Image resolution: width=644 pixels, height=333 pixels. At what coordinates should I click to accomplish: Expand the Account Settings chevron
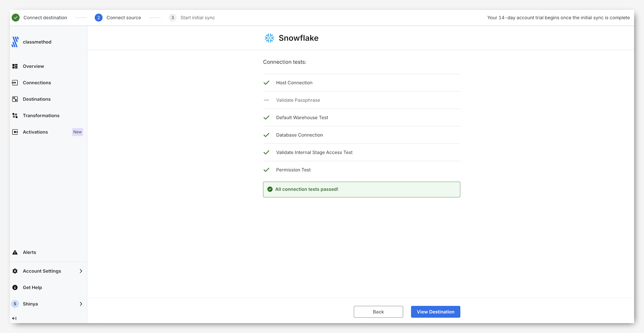point(81,271)
